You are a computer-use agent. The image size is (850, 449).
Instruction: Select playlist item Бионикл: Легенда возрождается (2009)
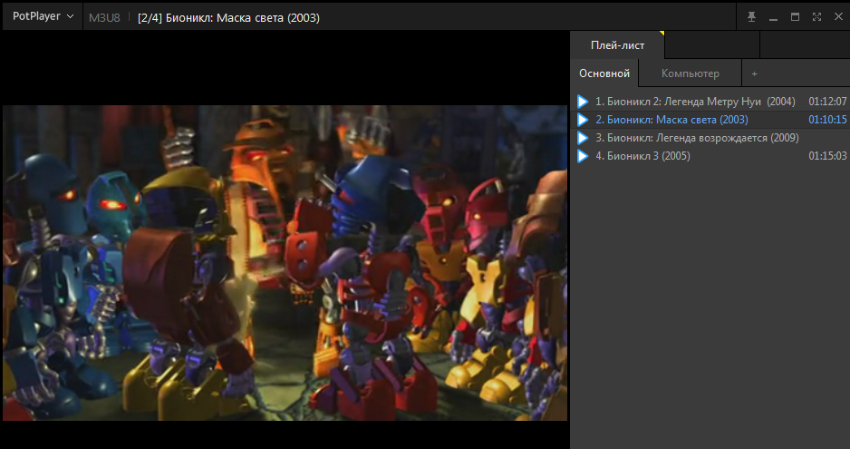click(x=712, y=138)
